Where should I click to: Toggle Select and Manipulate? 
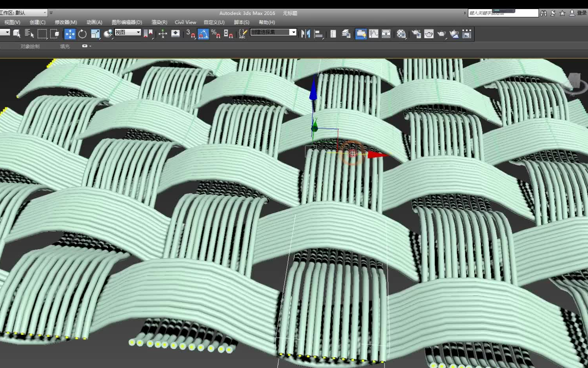(163, 34)
